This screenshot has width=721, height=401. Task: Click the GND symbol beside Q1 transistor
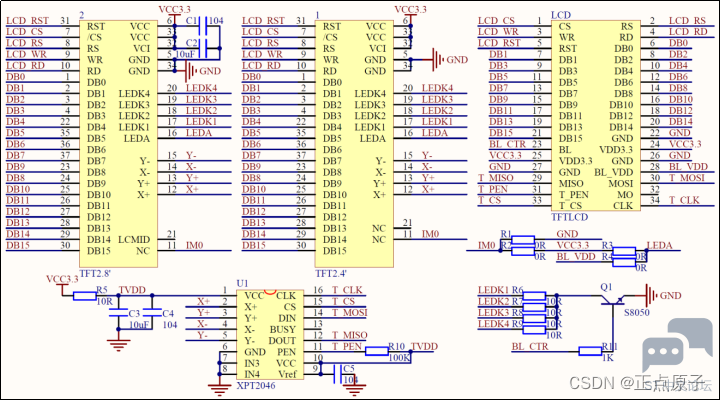coord(652,296)
